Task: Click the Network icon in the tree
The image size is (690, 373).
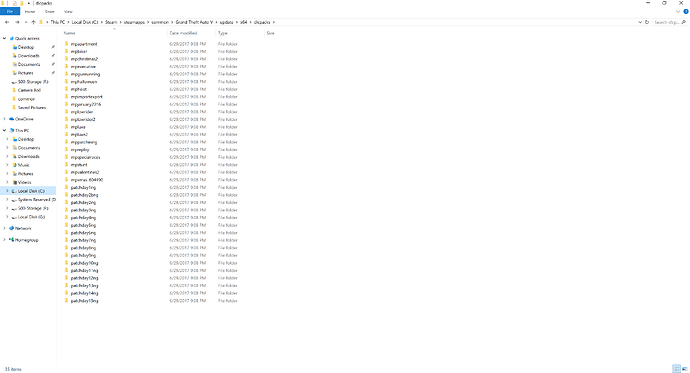Action: click(11, 228)
